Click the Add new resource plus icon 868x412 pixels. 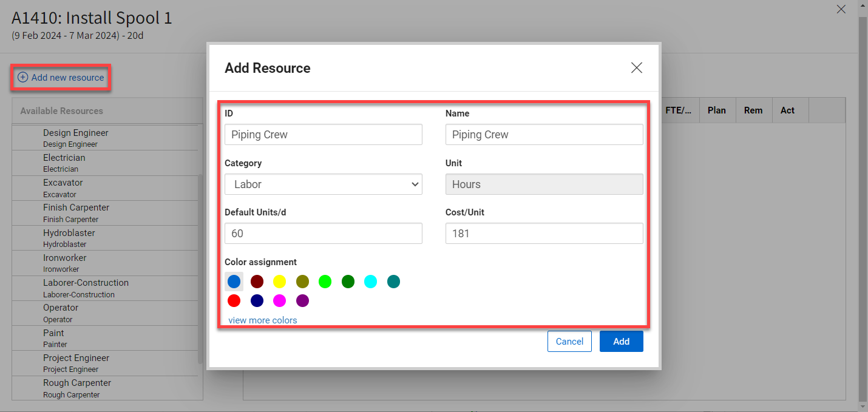tap(22, 78)
